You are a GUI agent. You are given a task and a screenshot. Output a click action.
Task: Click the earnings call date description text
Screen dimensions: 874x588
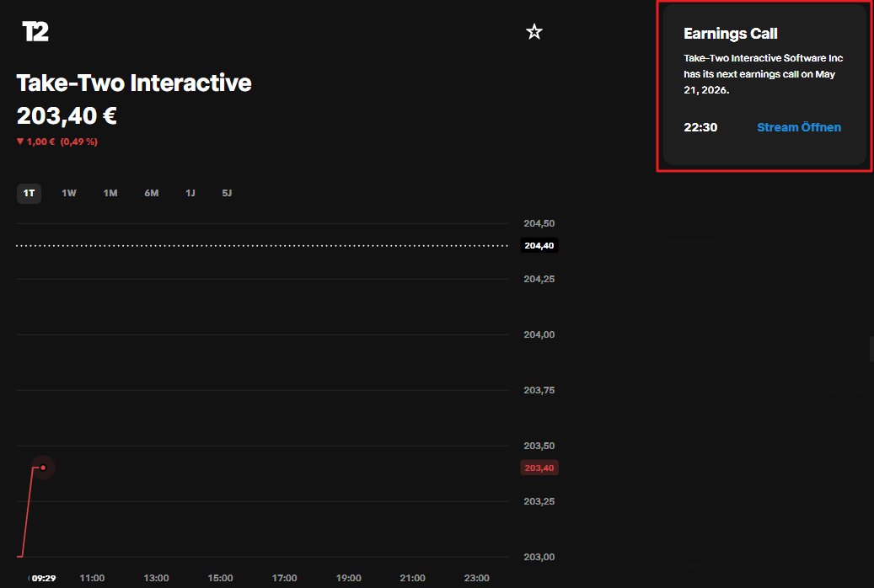click(763, 73)
